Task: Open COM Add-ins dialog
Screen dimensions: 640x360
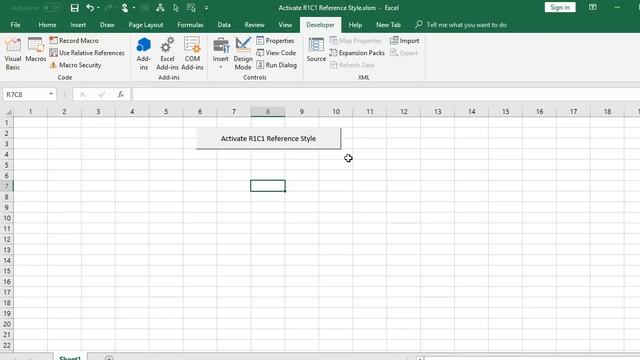Action: point(192,54)
